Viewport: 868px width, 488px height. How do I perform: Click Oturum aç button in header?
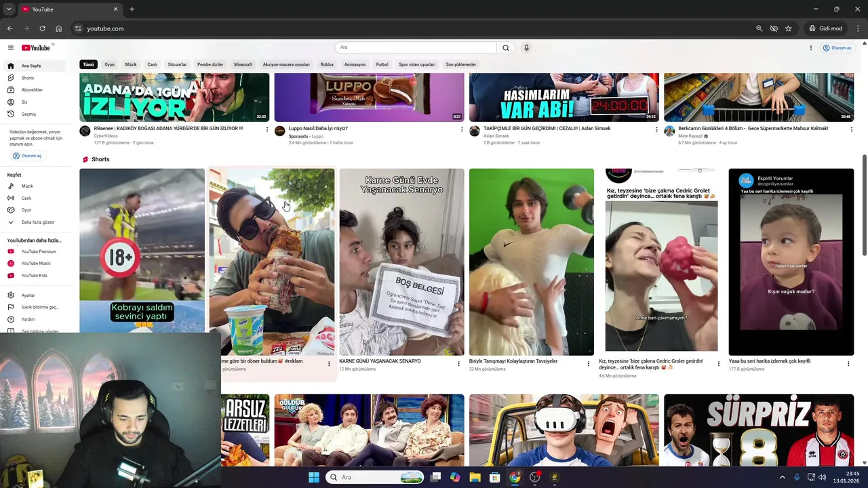point(837,48)
